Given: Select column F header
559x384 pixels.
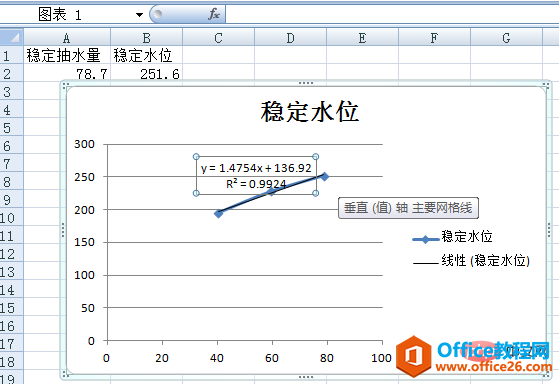Looking at the screenshot, I should 434,37.
